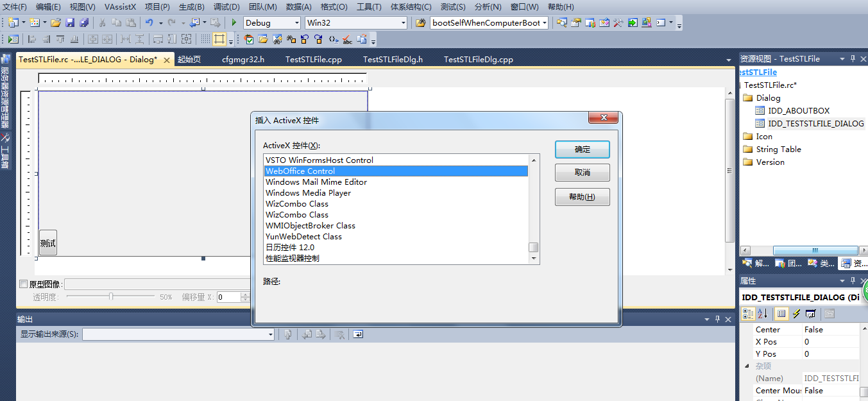Start debugging with the green play arrow
The width and height of the screenshot is (868, 401).
(234, 22)
